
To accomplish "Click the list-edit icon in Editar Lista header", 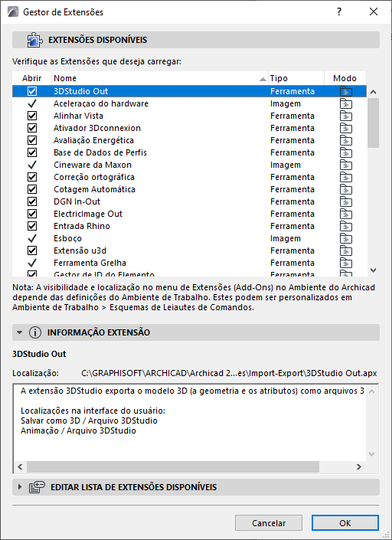I will coord(37,487).
